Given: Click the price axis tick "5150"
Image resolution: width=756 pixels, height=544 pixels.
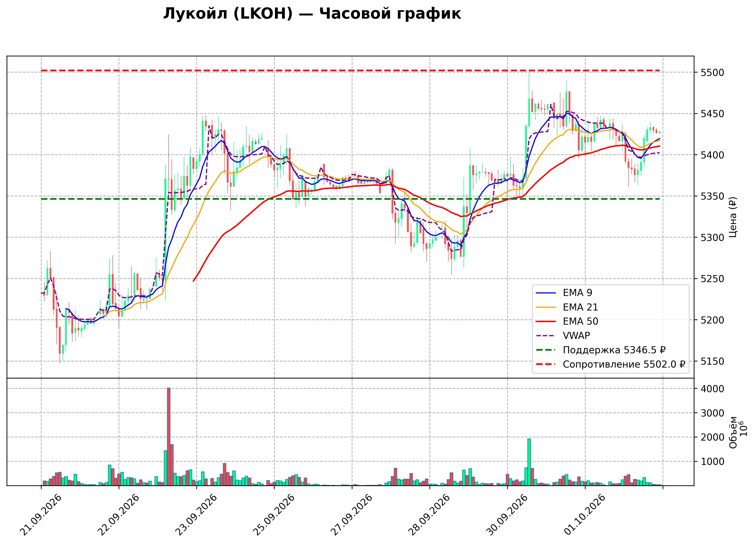Looking at the screenshot, I should (712, 361).
